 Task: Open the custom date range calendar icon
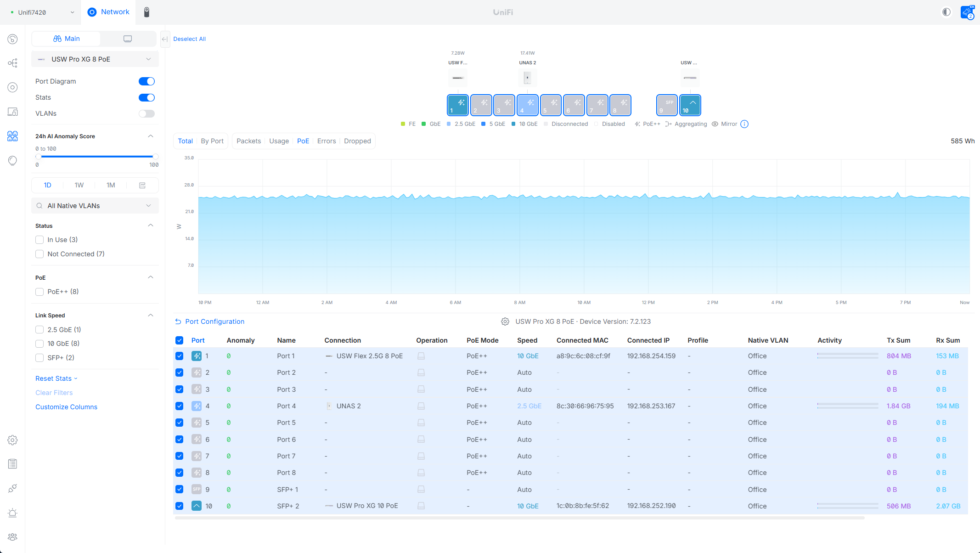[142, 185]
